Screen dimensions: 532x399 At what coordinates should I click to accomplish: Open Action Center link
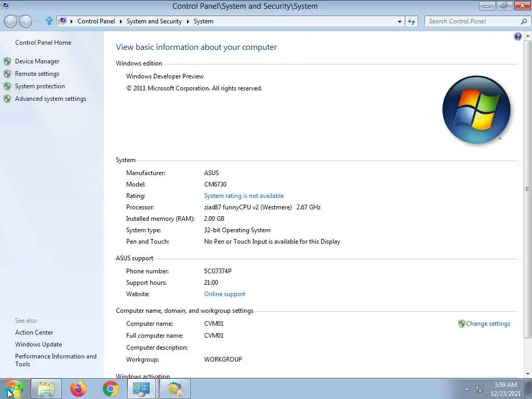[34, 332]
